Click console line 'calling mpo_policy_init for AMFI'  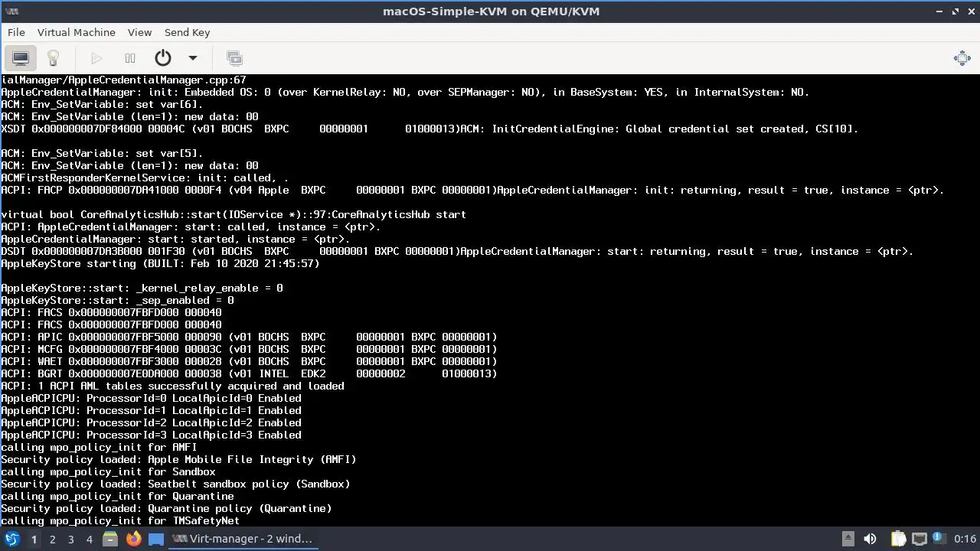99,447
